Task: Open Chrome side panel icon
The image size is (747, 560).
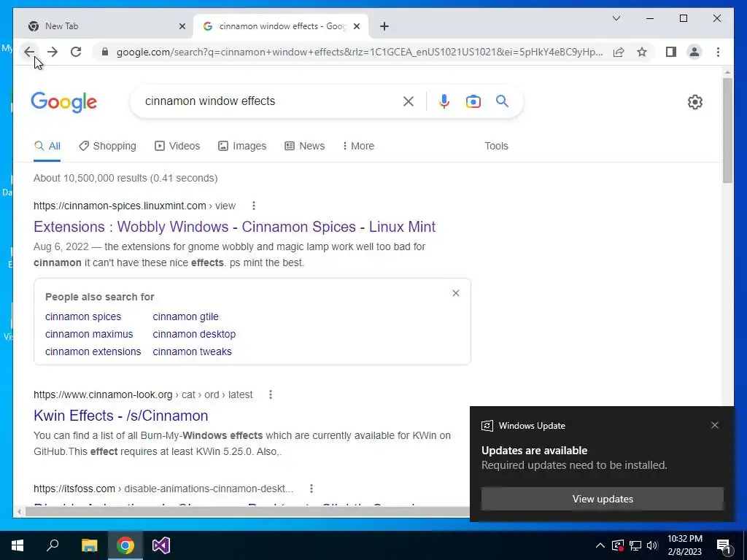Action: click(x=671, y=52)
